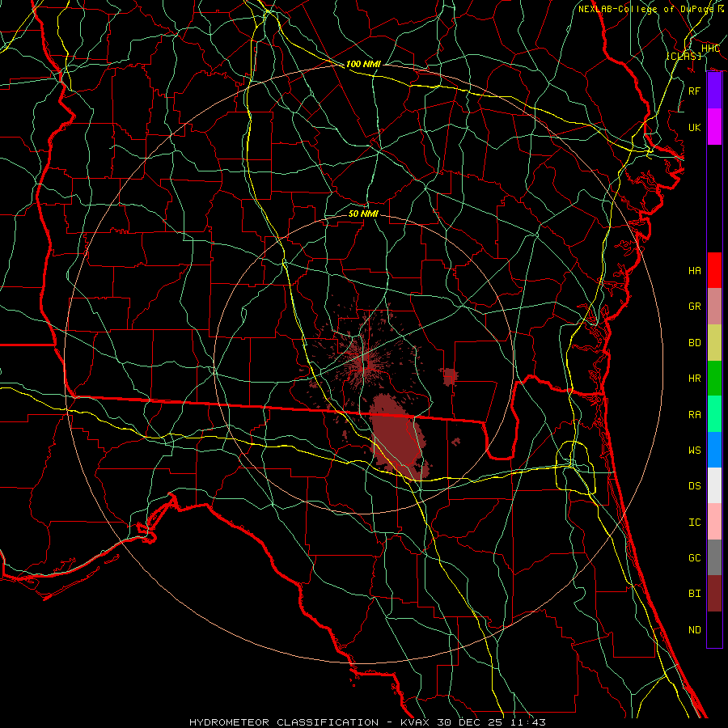
Task: Click the radar site center clutter burst
Action: coord(365,363)
